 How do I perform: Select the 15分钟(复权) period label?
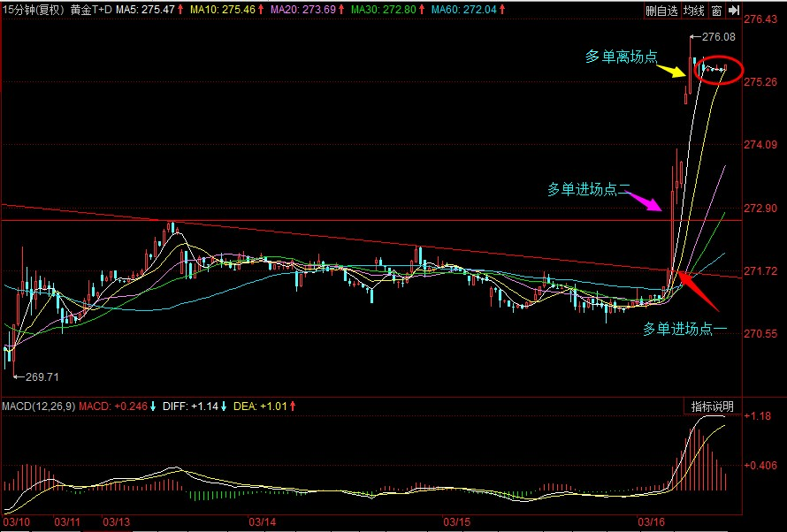point(34,10)
